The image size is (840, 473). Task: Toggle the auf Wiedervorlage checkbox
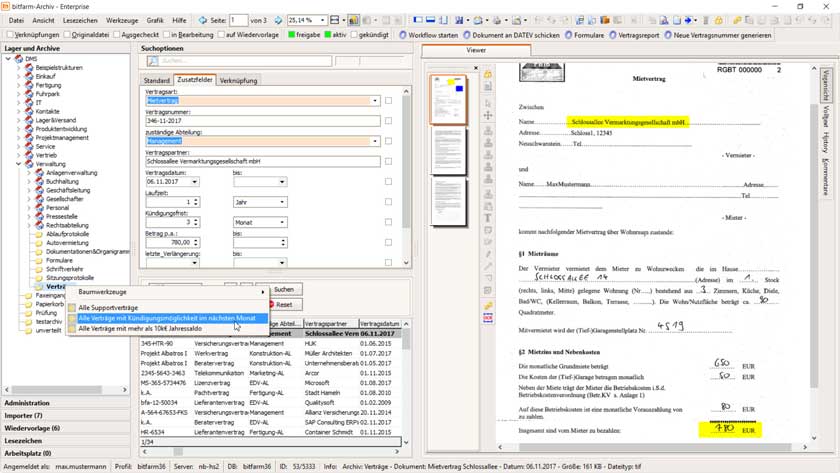coord(221,35)
